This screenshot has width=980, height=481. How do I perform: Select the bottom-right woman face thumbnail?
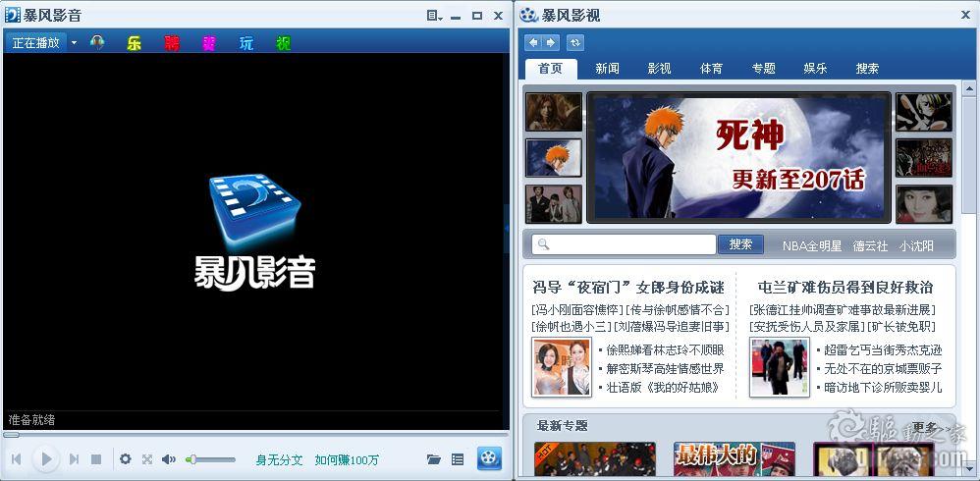pyautogui.click(x=924, y=204)
